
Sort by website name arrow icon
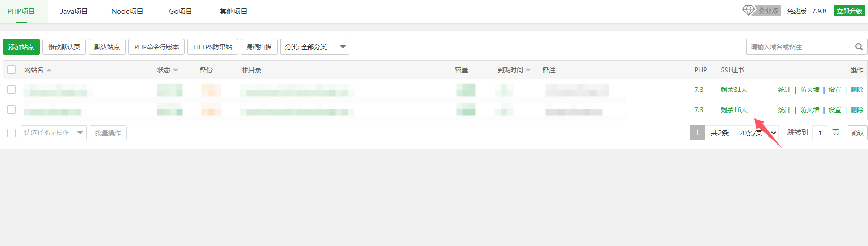49,70
